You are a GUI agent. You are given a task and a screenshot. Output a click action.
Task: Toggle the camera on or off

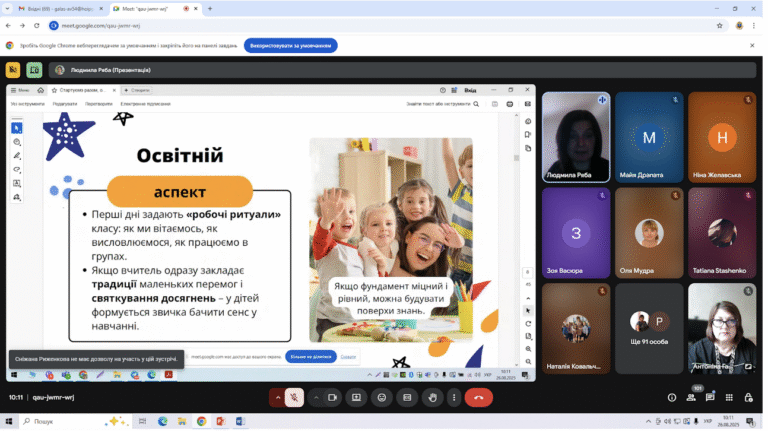point(333,398)
